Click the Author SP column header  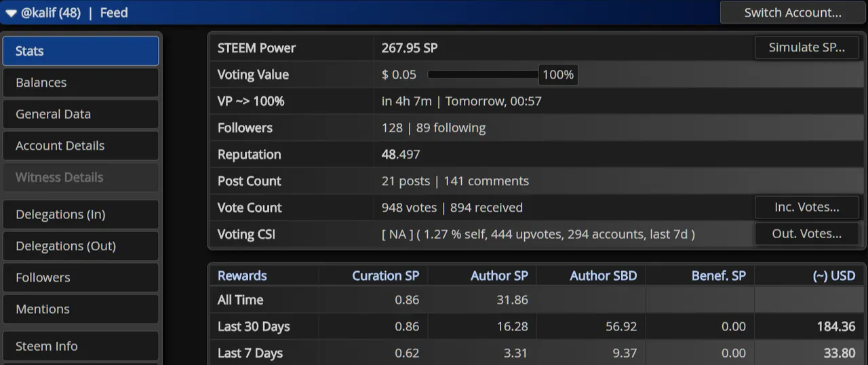(499, 276)
